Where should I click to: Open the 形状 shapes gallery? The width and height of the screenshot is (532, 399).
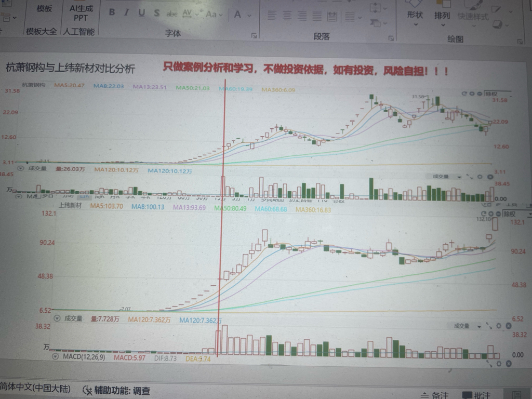pos(415,15)
